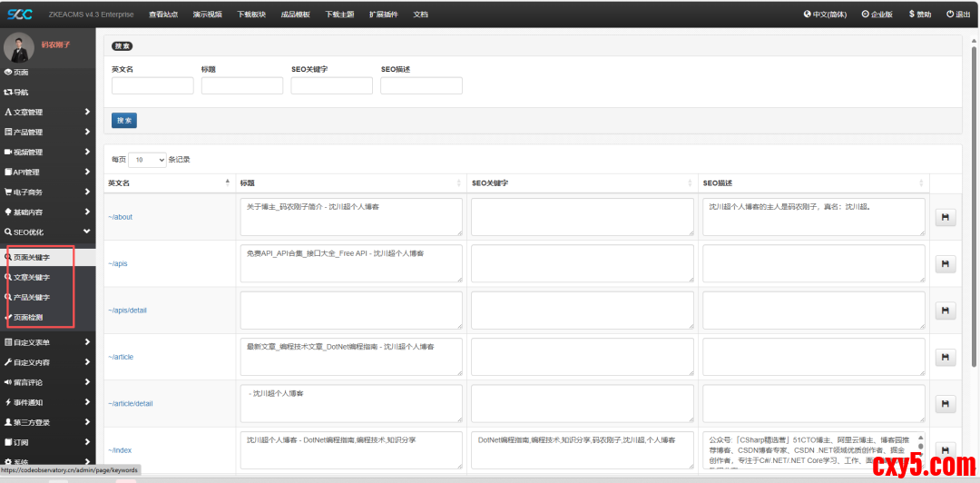Screen dimensions: 980x483
Task: Click the SCC logo in the header
Action: pyautogui.click(x=18, y=14)
